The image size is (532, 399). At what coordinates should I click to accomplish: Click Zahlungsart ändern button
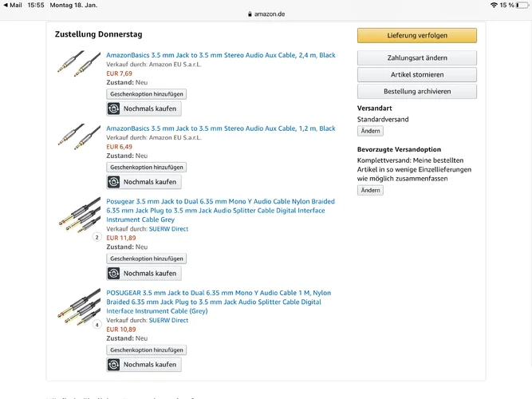416,58
